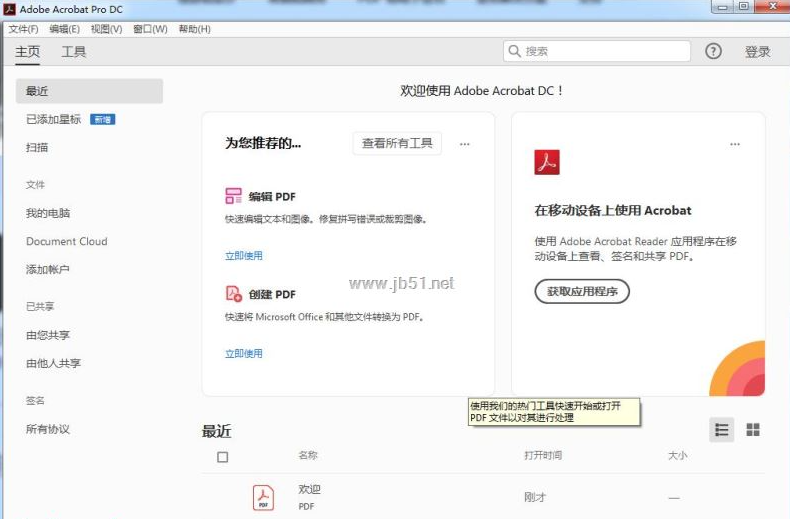Viewport: 790px width, 519px height.
Task: Select 所有协议 in the sidebar
Action: pyautogui.click(x=48, y=429)
